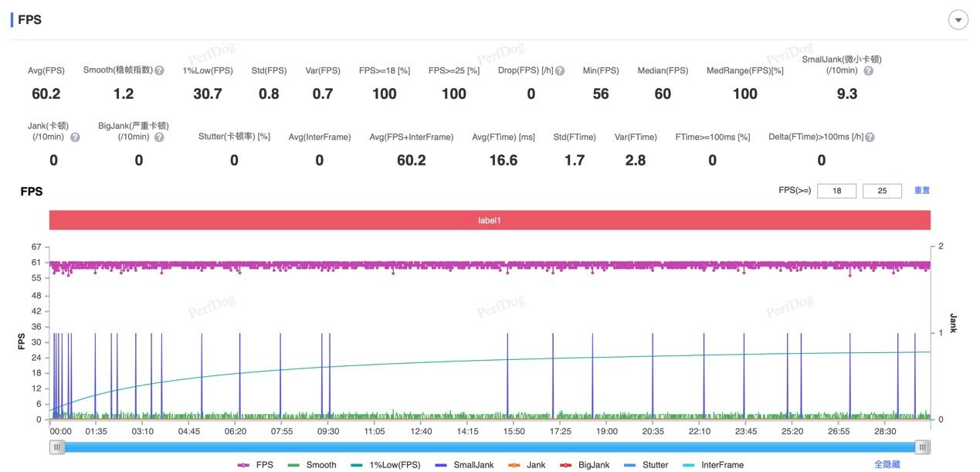Click the Avg(FPS+InterFrame) label
This screenshot has height=472, width=980.
click(411, 138)
